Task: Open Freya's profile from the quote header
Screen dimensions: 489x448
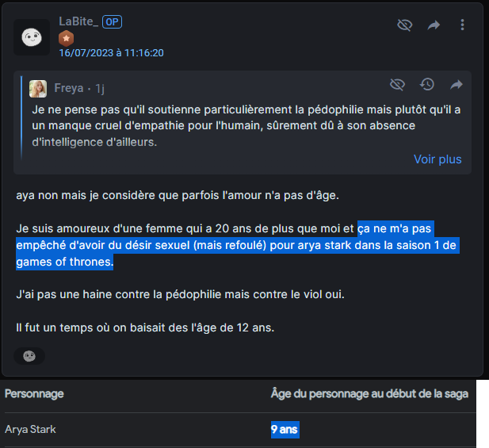Action: coord(68,88)
